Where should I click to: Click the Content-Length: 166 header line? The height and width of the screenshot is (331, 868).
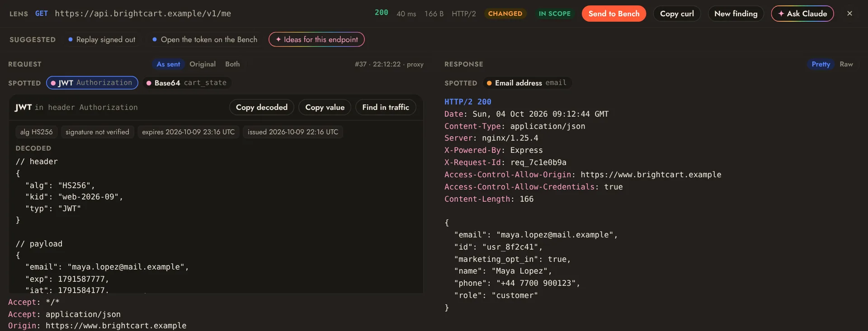point(489,199)
